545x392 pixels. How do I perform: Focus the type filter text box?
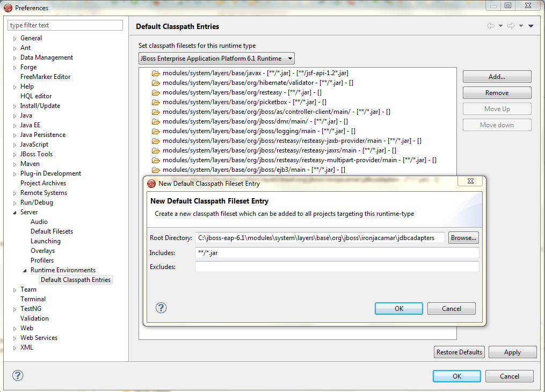tap(65, 25)
